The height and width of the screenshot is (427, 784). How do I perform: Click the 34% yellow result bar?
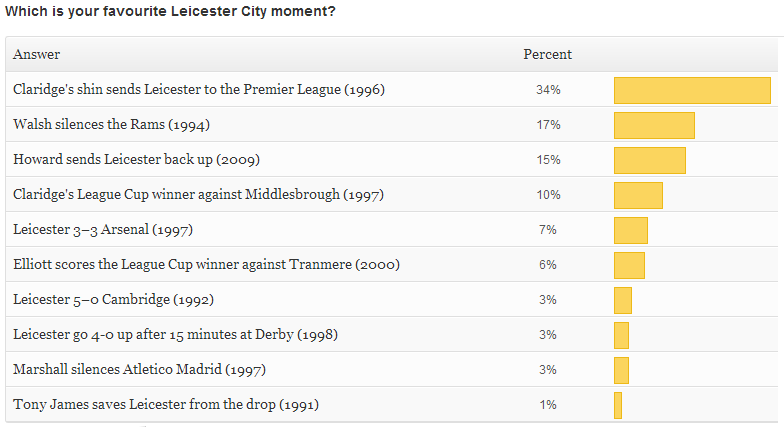click(692, 90)
